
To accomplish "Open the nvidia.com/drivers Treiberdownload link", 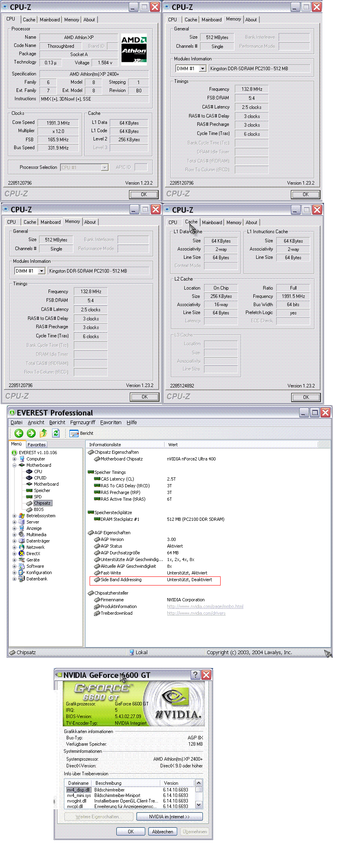I will pos(196,613).
